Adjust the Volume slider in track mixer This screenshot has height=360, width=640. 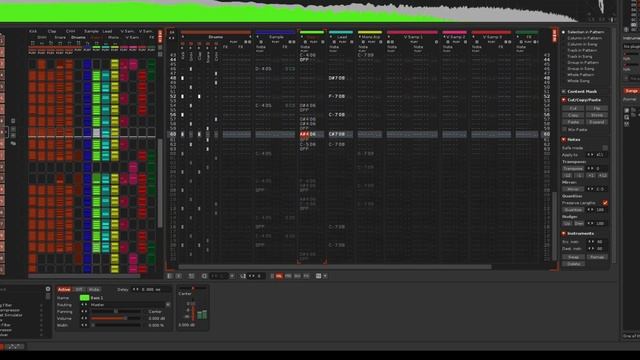(116, 318)
